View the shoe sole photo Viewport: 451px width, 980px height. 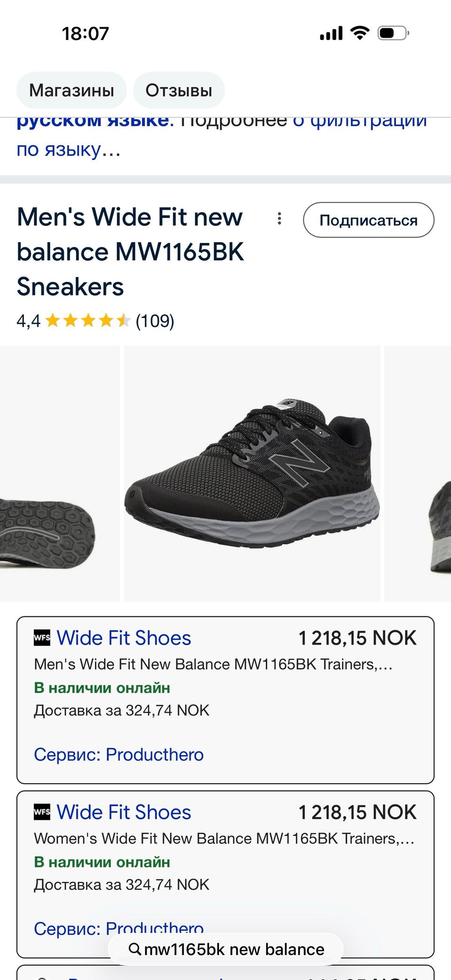pos(52,474)
